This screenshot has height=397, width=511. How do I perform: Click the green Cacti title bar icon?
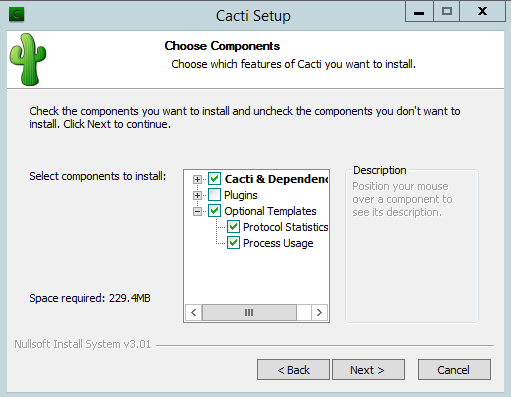point(16,14)
